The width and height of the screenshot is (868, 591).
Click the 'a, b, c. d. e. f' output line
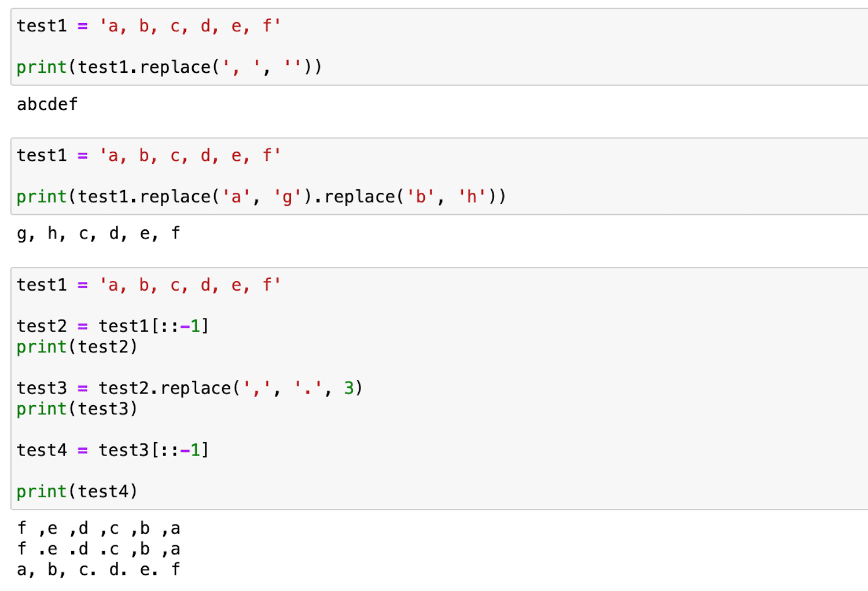(x=98, y=570)
